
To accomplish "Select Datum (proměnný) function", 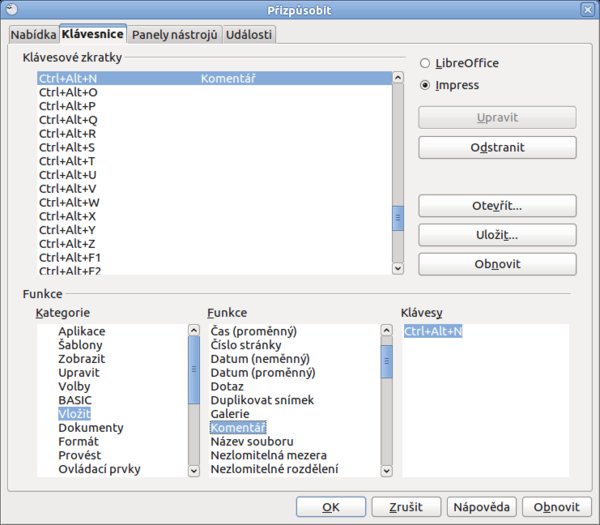I will coord(263,373).
